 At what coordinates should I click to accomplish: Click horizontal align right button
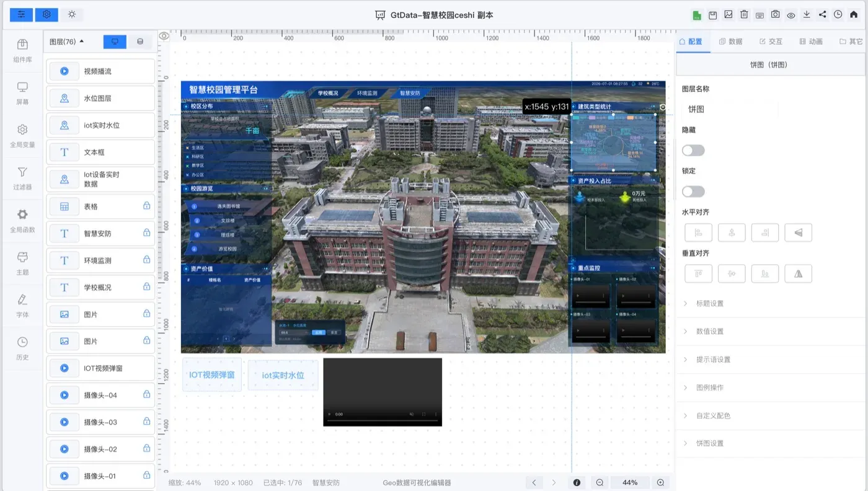[x=765, y=232]
